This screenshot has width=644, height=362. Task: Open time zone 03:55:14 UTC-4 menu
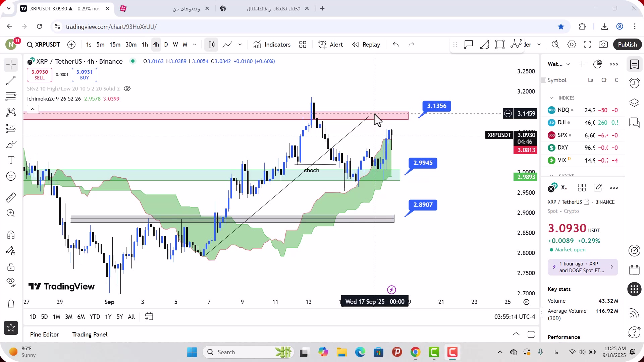coord(515,317)
